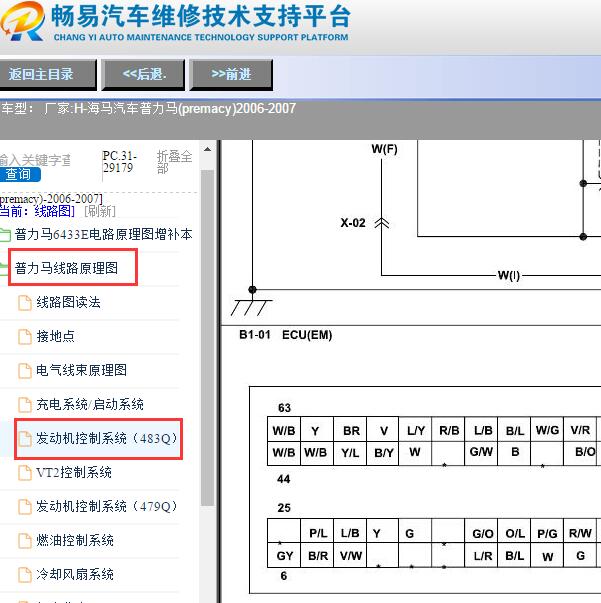Click the W/G cell in the connector table
The width and height of the screenshot is (601, 603).
[547, 430]
